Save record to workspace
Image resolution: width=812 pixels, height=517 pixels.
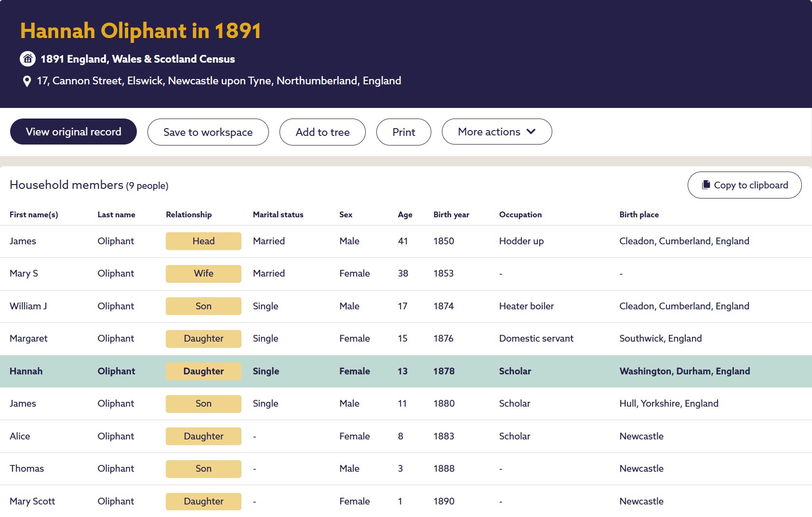pyautogui.click(x=208, y=132)
